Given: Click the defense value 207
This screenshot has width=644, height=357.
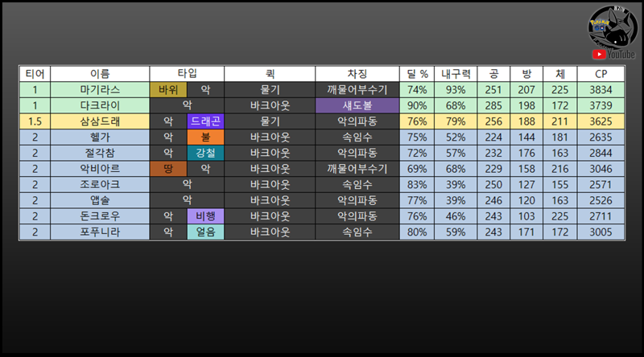Looking at the screenshot, I should pyautogui.click(x=526, y=90).
